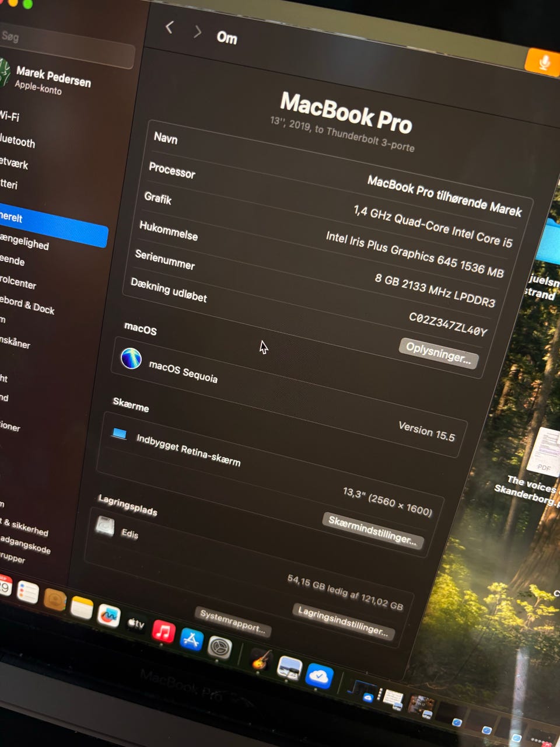The height and width of the screenshot is (747, 560).
Task: Launch Music app from the Dock
Action: point(163,631)
